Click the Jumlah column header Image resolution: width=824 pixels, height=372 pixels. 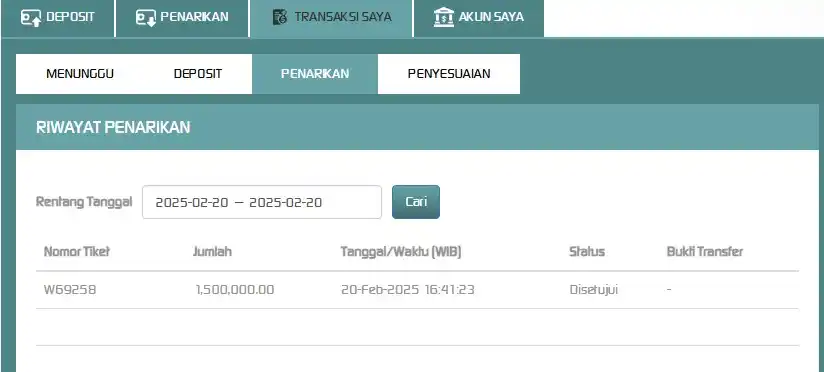pyautogui.click(x=212, y=252)
